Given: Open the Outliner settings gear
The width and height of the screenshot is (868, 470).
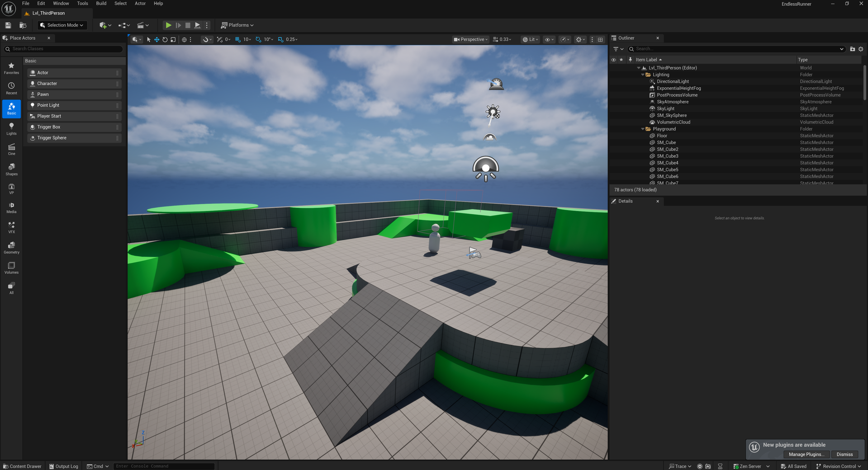Looking at the screenshot, I should (x=861, y=49).
